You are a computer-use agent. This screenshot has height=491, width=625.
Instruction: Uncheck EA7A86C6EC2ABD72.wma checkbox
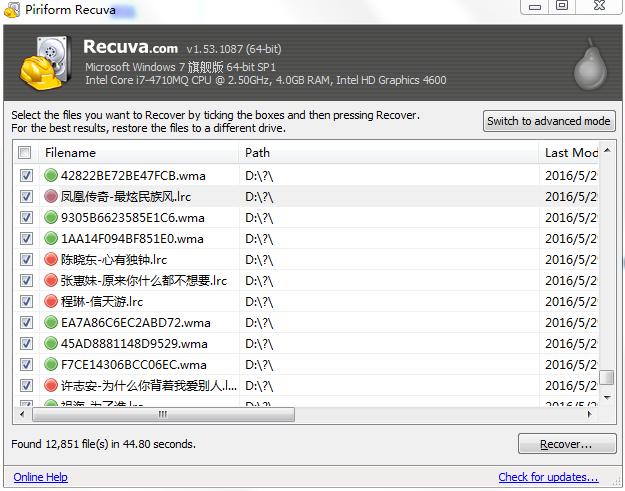[26, 322]
